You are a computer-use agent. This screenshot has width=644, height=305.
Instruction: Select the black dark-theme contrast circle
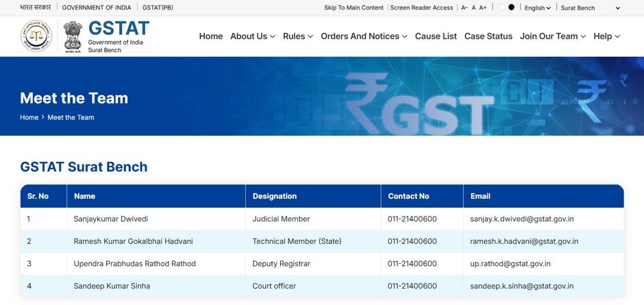pyautogui.click(x=511, y=7)
